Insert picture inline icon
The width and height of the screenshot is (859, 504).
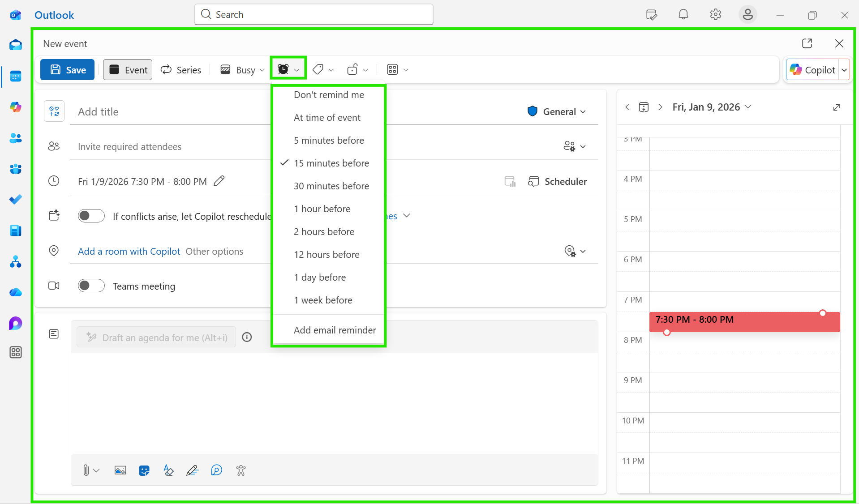(120, 470)
